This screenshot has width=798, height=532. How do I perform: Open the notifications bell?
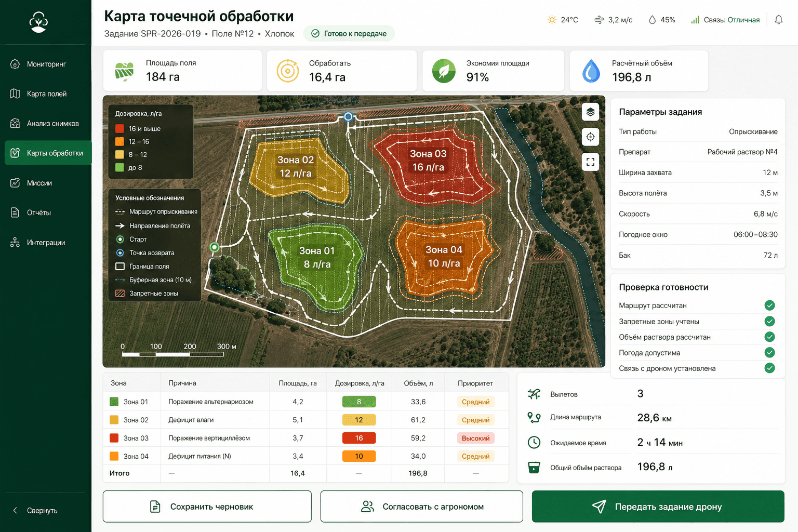coord(778,20)
